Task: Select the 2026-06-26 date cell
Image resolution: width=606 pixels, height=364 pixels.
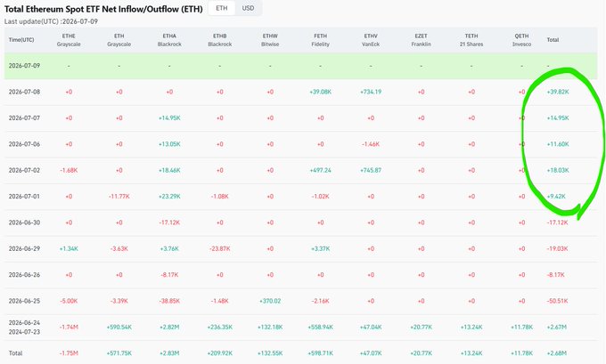Action: coord(24,275)
